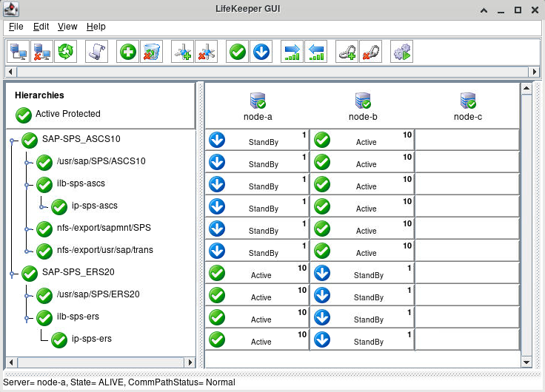The width and height of the screenshot is (545, 392).
Task: Click the Disconnect from Server toolbar icon
Action: pos(41,52)
